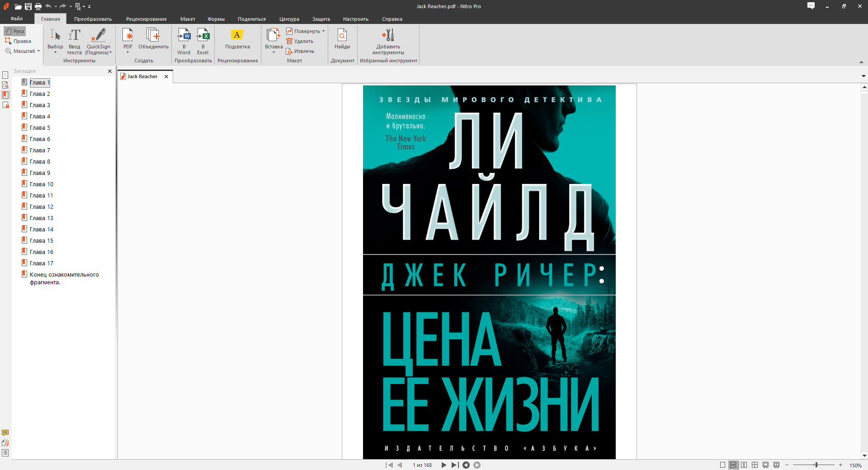Convert the PDF with В Word
Image resolution: width=868 pixels, height=470 pixels.
184,35
